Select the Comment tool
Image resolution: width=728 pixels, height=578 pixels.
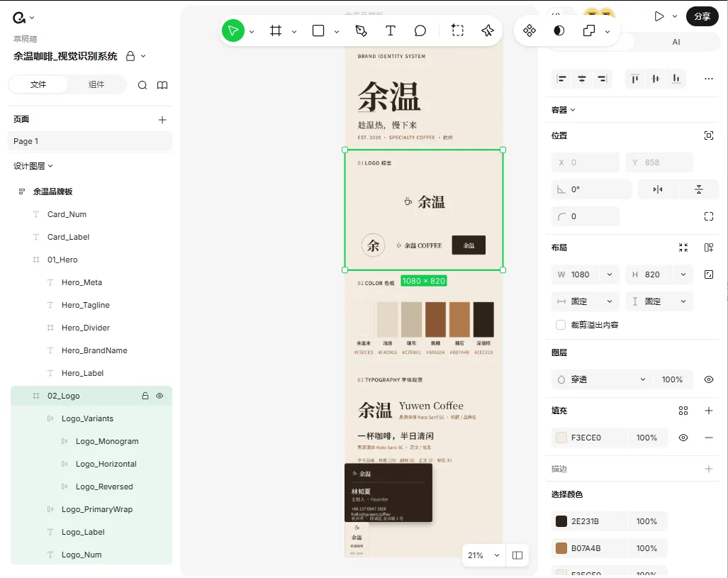pyautogui.click(x=420, y=31)
